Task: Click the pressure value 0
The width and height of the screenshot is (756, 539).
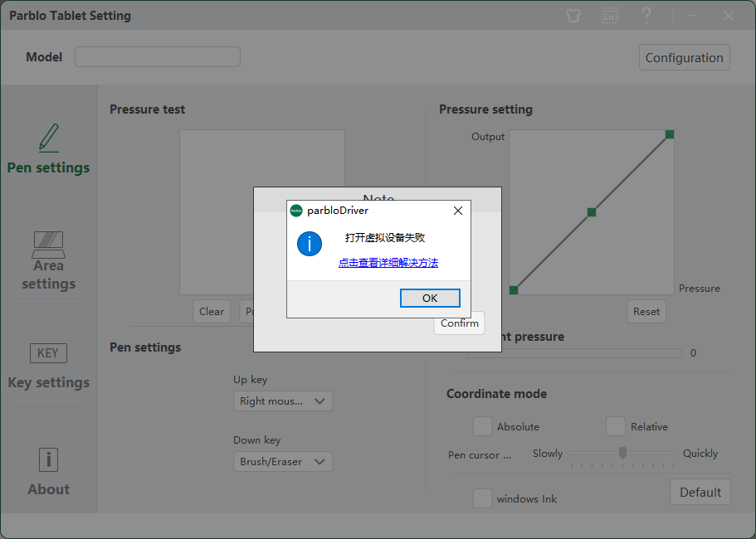Action: tap(693, 353)
